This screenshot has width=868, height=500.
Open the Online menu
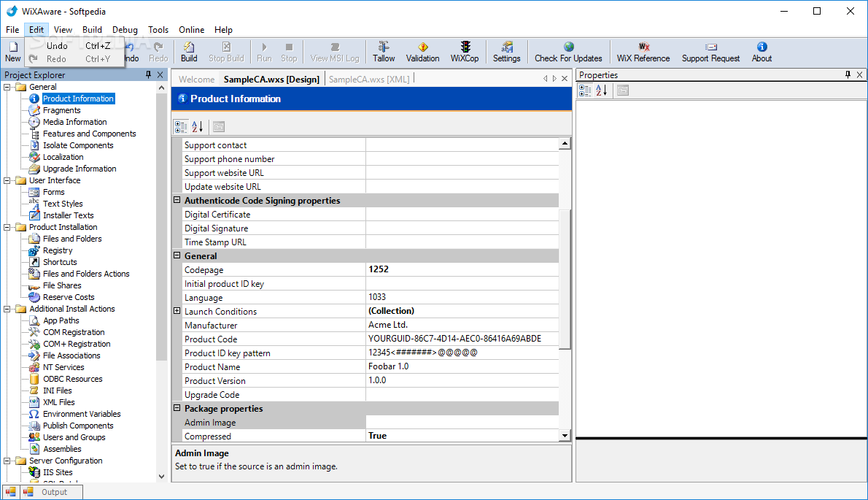coord(192,30)
